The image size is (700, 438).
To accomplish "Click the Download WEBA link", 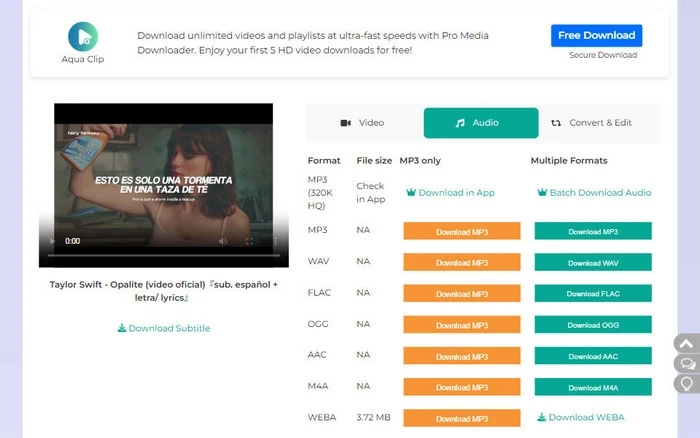I will point(585,418).
